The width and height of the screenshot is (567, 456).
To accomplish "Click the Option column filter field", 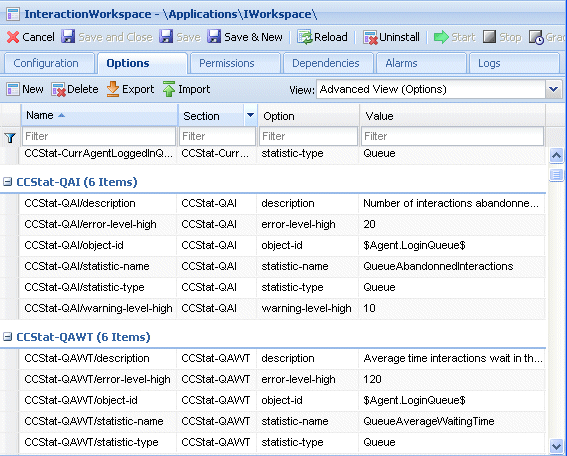I will click(308, 136).
